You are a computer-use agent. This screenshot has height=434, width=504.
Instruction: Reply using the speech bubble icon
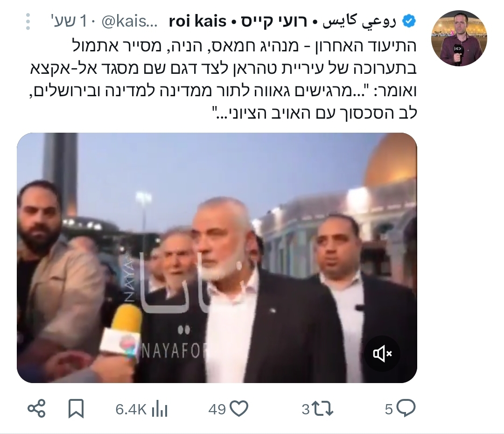click(x=406, y=409)
